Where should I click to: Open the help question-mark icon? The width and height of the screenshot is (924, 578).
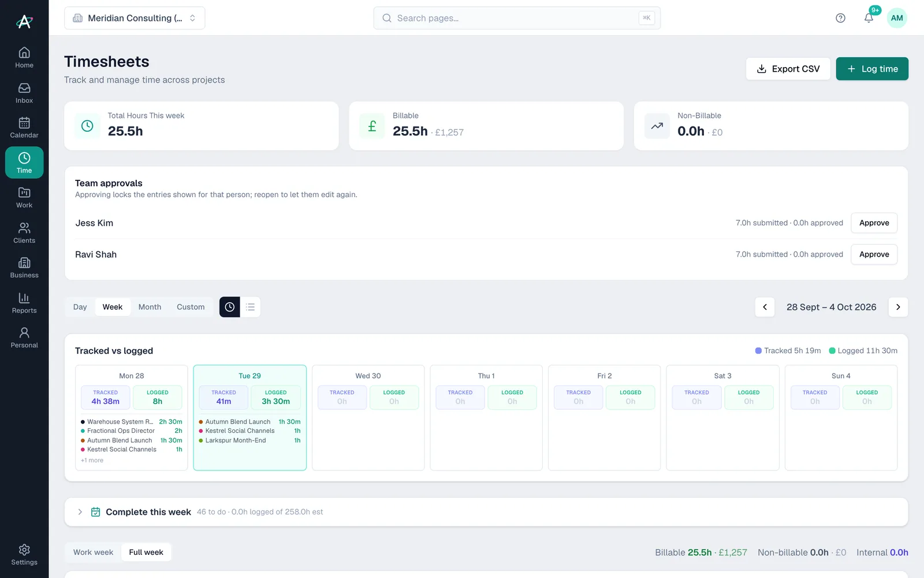pos(840,18)
